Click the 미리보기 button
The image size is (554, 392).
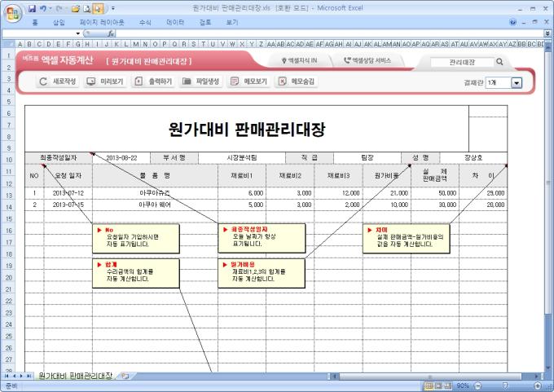[x=105, y=81]
